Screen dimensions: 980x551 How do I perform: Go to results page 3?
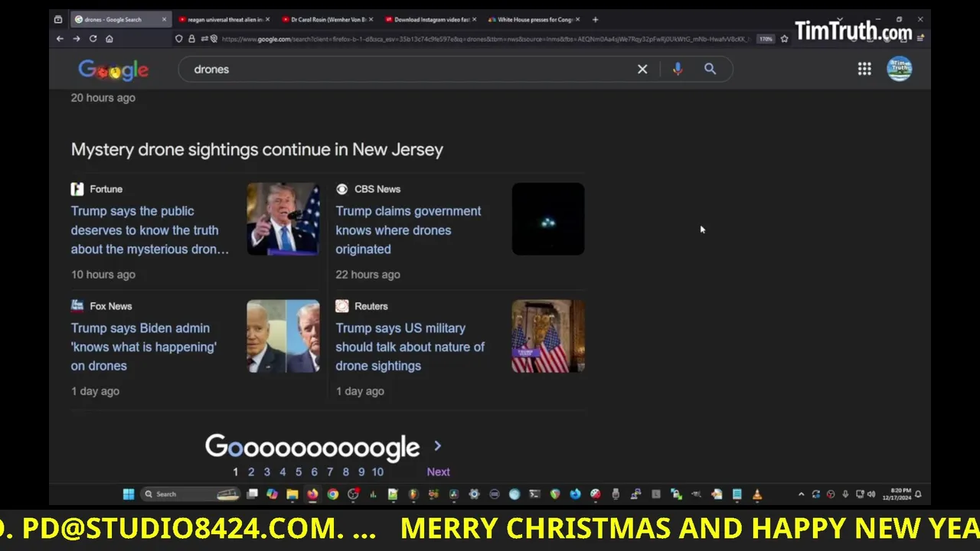click(x=266, y=471)
